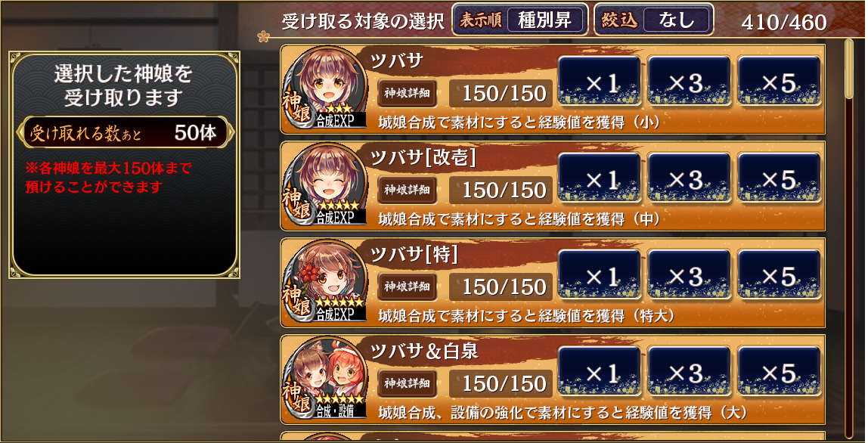Select the ツバサ&白泉 duo portrait
The height and width of the screenshot is (443, 868).
(x=325, y=379)
